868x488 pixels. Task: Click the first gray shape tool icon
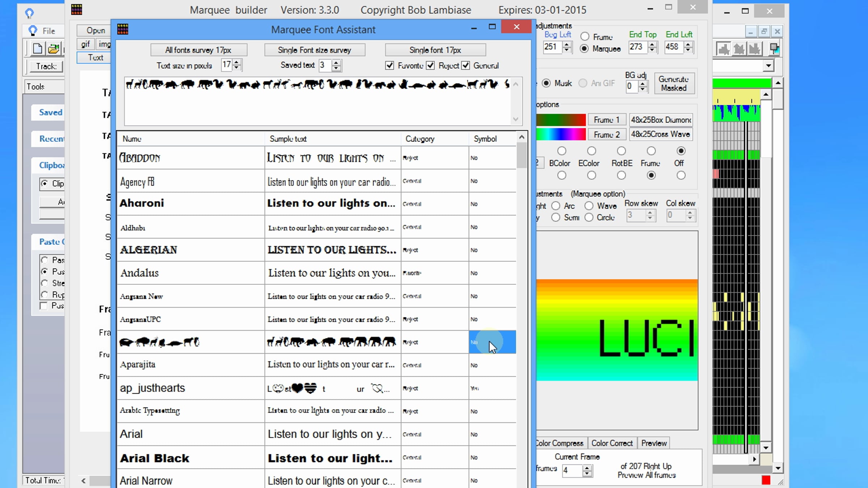pos(724,48)
